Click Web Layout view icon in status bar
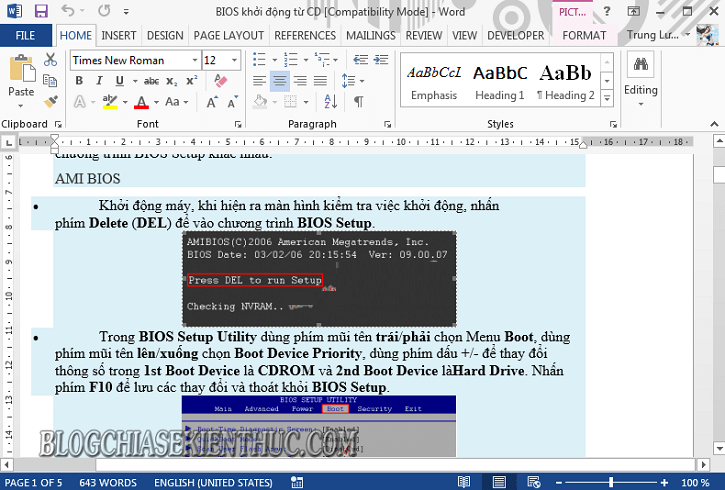The width and height of the screenshot is (725, 490). pyautogui.click(x=534, y=482)
